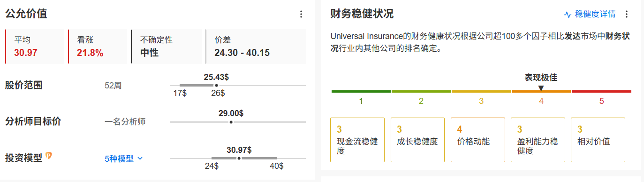Open the 公允价值 panel three-dot menu
This screenshot has width=644, height=182.
pos(301,14)
